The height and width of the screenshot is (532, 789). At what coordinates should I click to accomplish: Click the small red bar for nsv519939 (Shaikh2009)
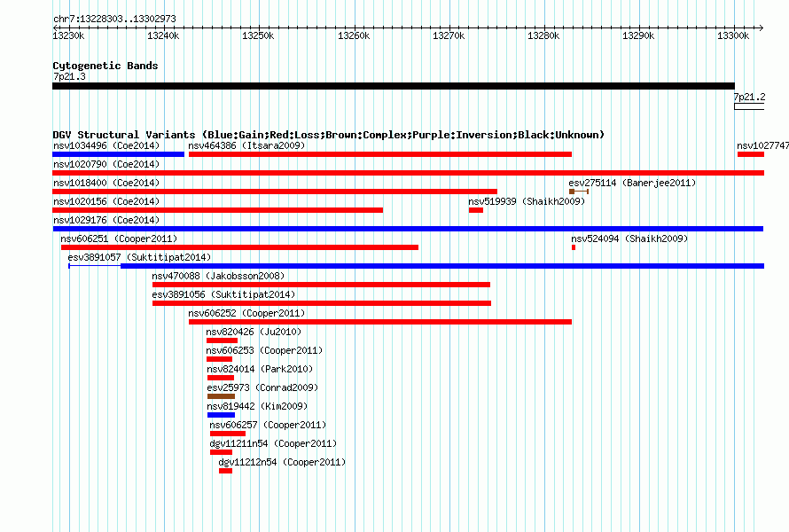point(475,210)
